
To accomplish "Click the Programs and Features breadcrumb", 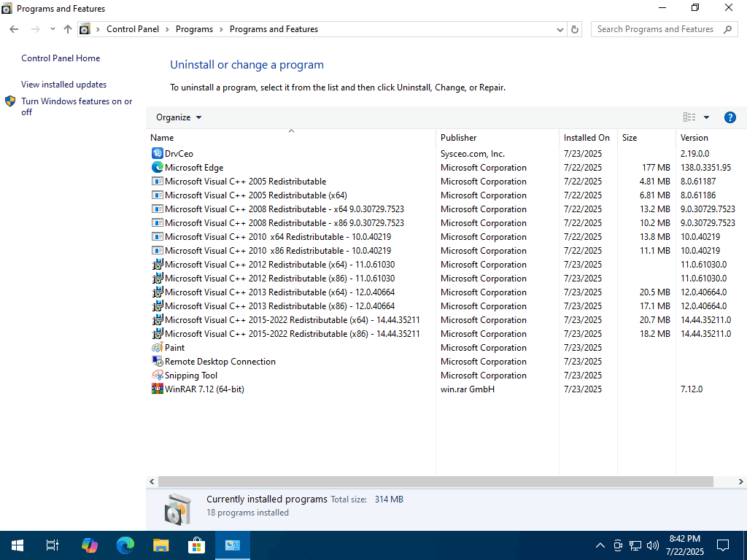I will coord(274,29).
